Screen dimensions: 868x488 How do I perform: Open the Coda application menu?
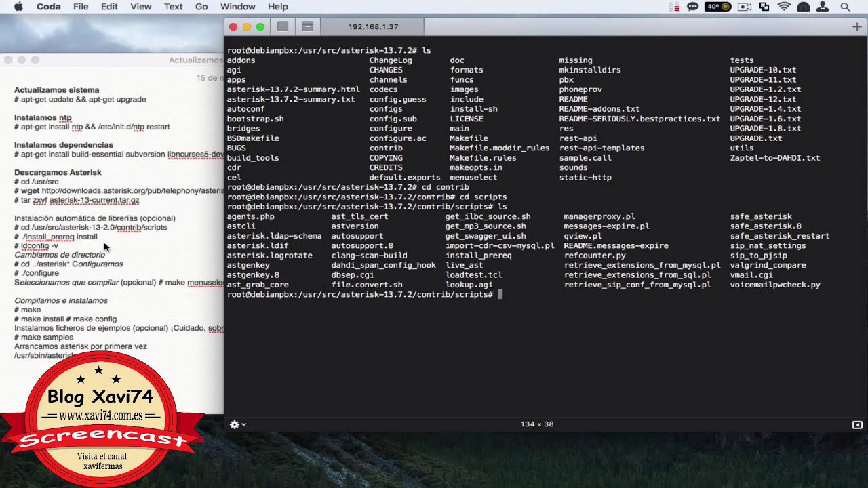[x=48, y=7]
